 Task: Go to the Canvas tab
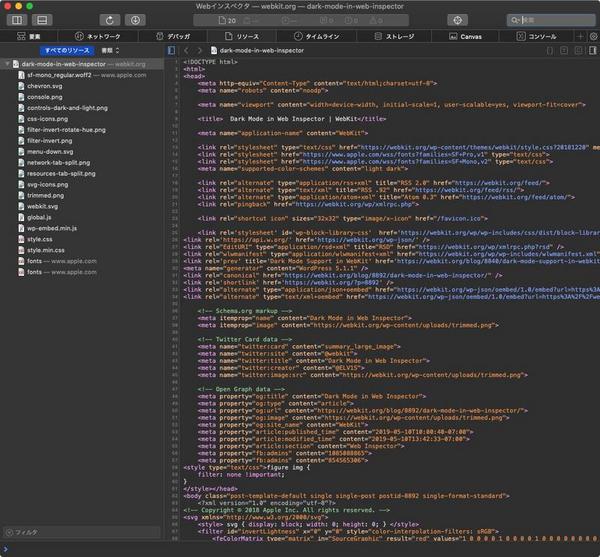point(465,36)
